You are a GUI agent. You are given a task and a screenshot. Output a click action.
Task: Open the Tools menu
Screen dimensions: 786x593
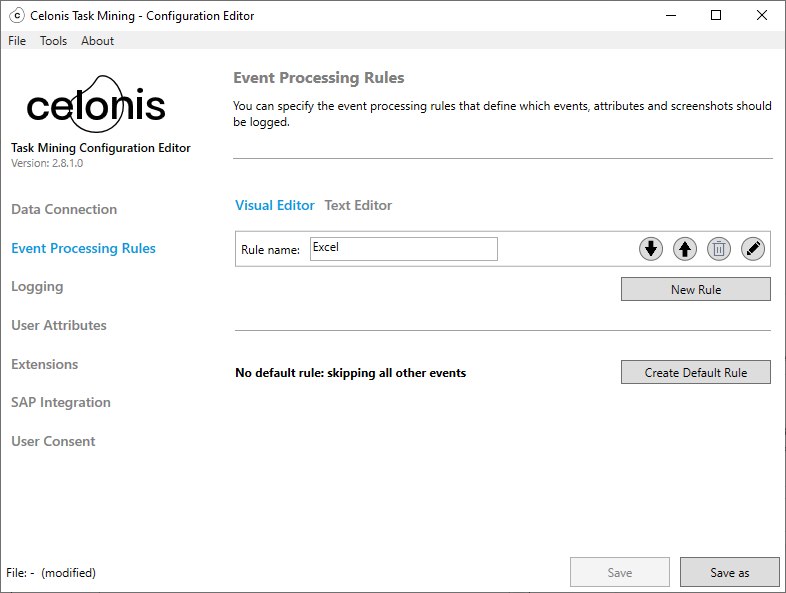coord(53,41)
